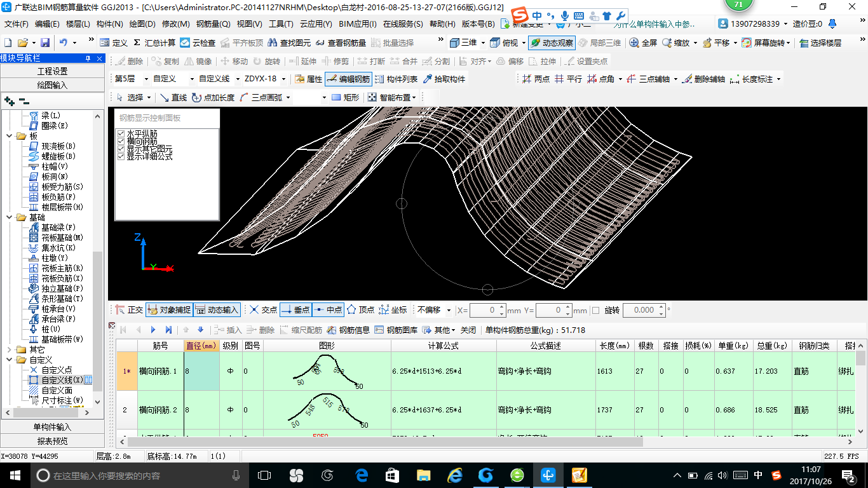Choose the 矩形 rectangle drawing tool

tap(346, 97)
